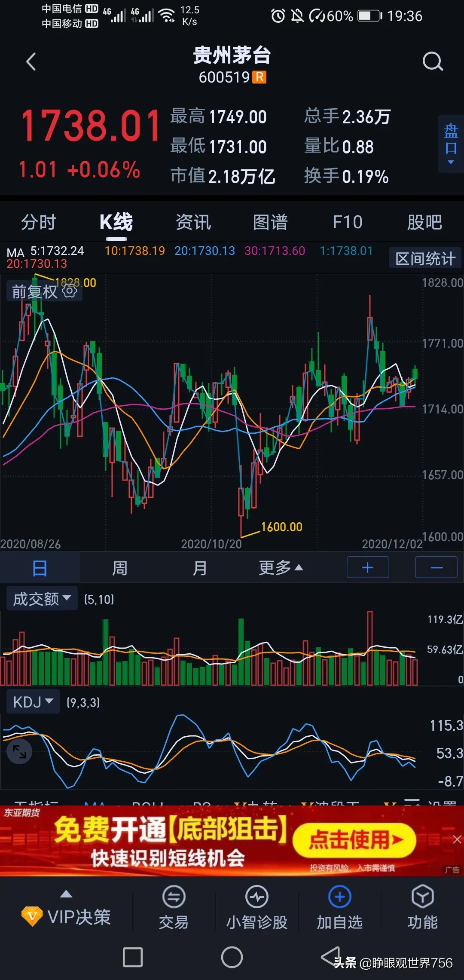Zoom in chart with plus button
Image resolution: width=464 pixels, height=980 pixels.
point(368,567)
